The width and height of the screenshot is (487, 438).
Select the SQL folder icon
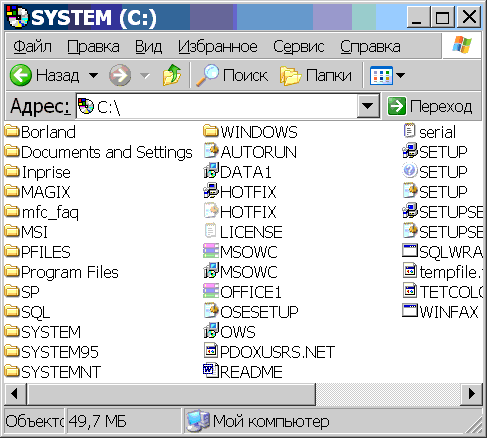[x=12, y=311]
